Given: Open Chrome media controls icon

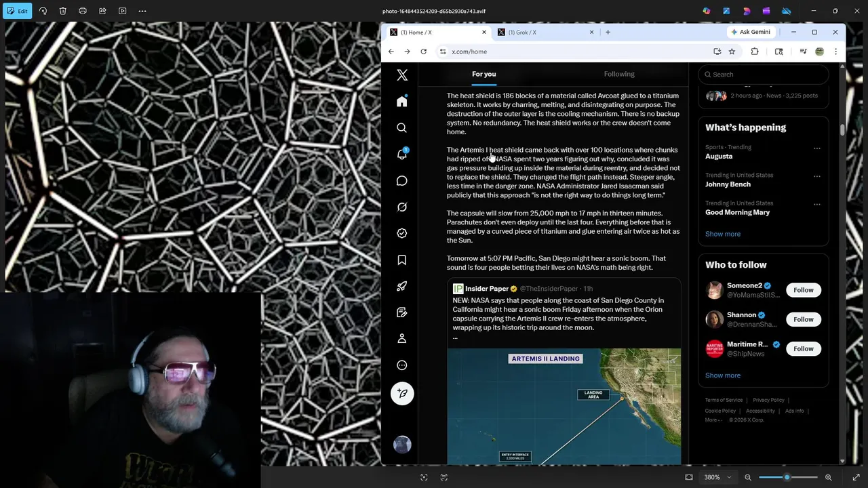Looking at the screenshot, I should (803, 52).
